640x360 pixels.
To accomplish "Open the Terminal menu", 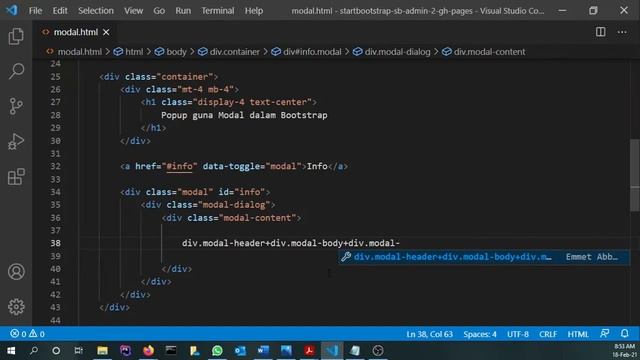I will click(x=218, y=11).
